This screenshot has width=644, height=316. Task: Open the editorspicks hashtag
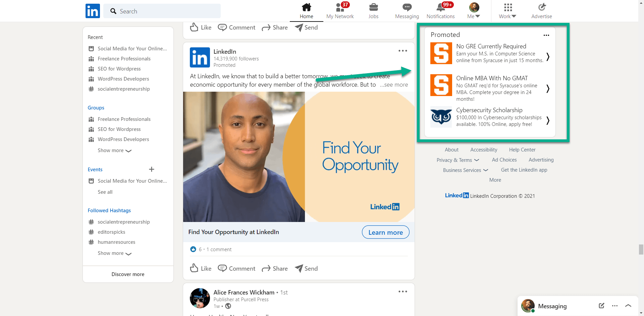[111, 232]
